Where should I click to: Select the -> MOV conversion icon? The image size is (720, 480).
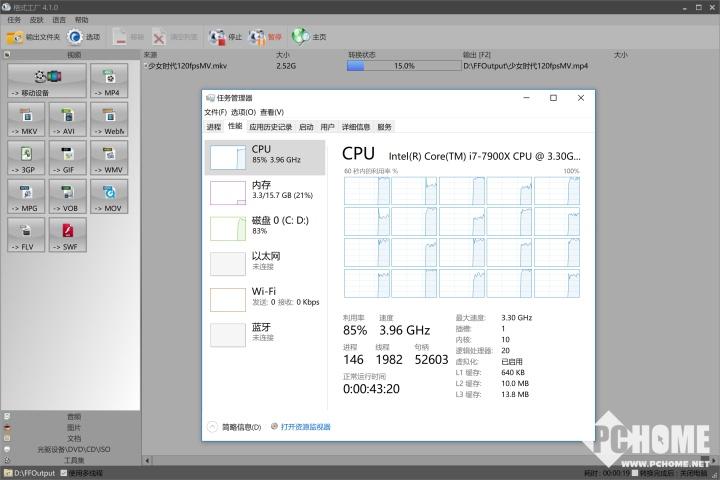[109, 197]
